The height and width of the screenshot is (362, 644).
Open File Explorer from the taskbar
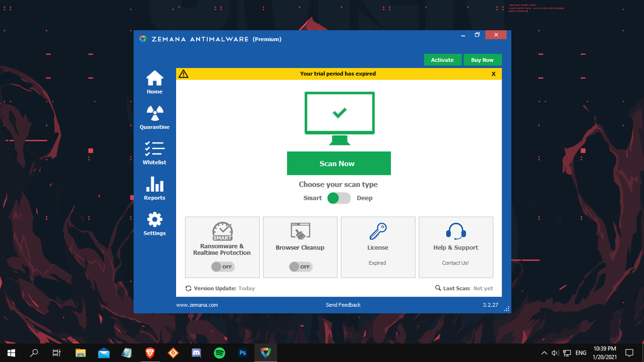(x=80, y=353)
